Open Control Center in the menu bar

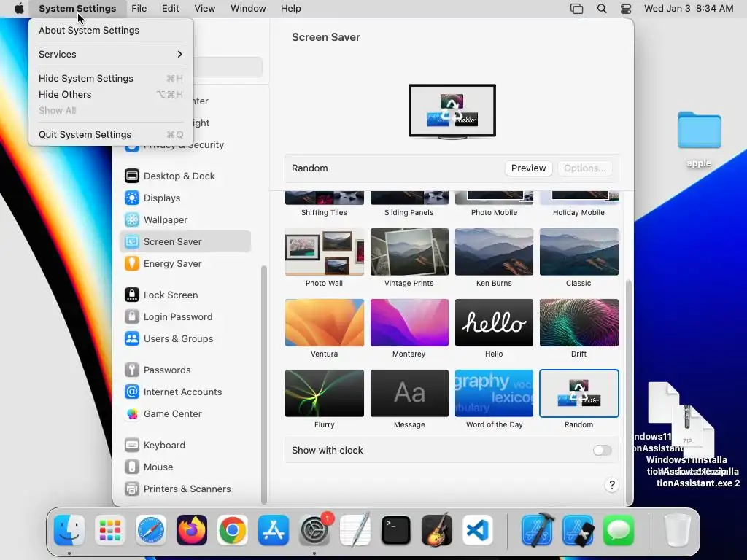[625, 9]
